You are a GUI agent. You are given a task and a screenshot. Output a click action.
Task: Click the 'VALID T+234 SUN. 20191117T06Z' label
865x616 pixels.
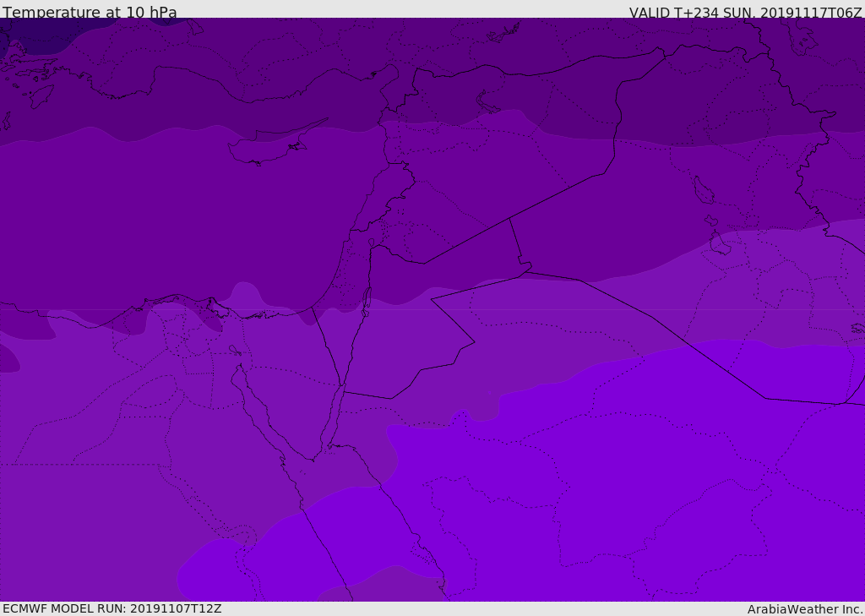[x=745, y=13]
